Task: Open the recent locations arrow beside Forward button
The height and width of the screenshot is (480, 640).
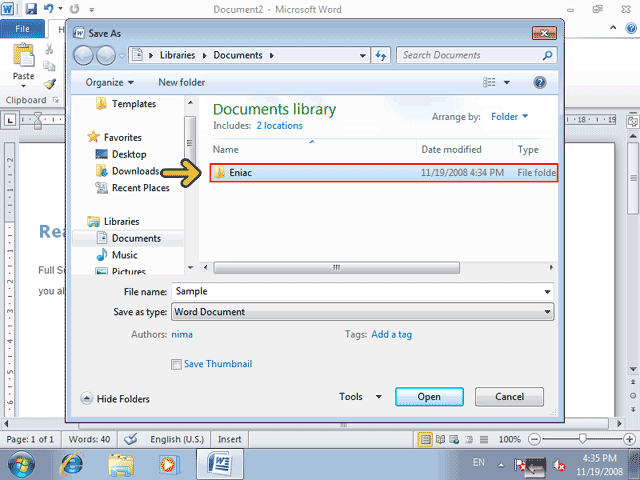Action: [x=122, y=56]
